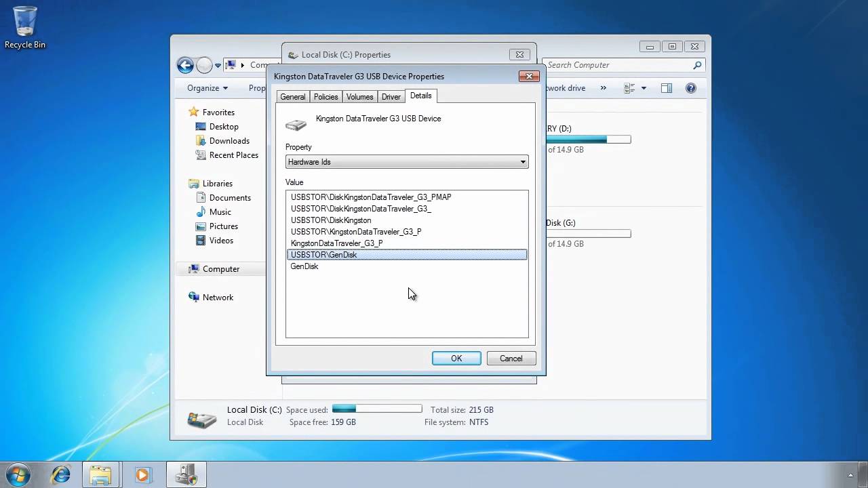
Task: Click the D: drive capacity bar
Action: point(589,140)
